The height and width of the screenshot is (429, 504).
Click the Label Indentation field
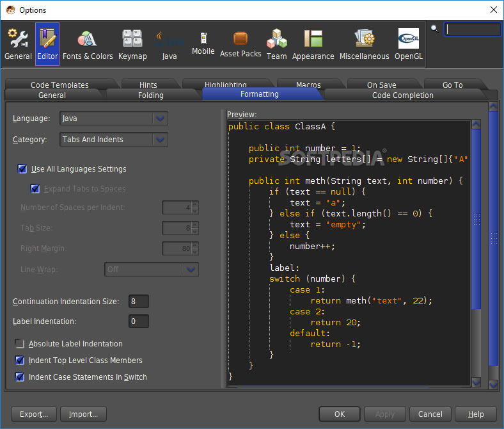139,321
